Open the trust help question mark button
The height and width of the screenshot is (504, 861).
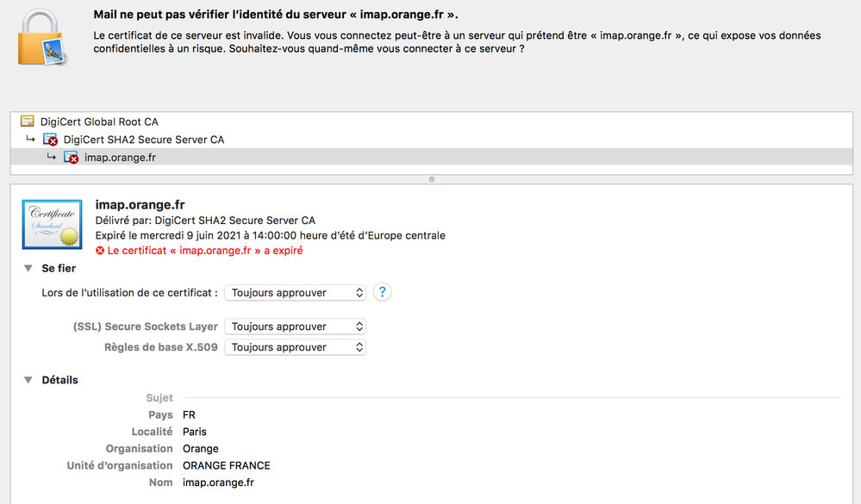382,292
